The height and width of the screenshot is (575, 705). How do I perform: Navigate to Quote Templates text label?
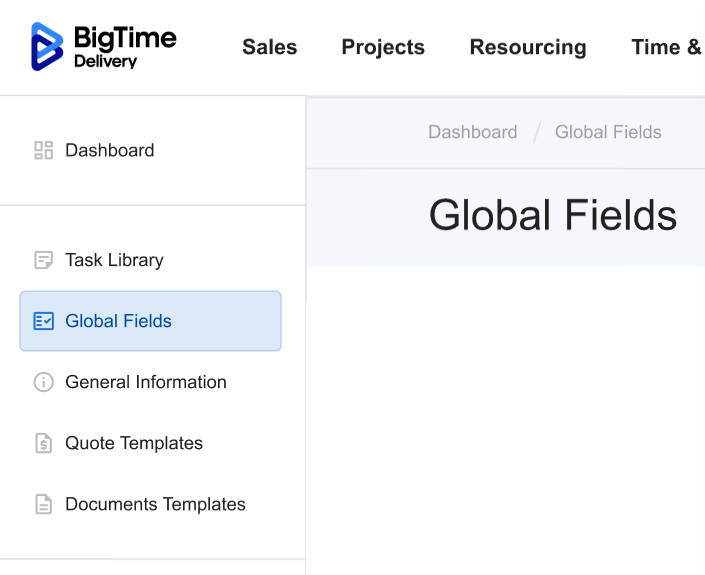click(x=134, y=443)
